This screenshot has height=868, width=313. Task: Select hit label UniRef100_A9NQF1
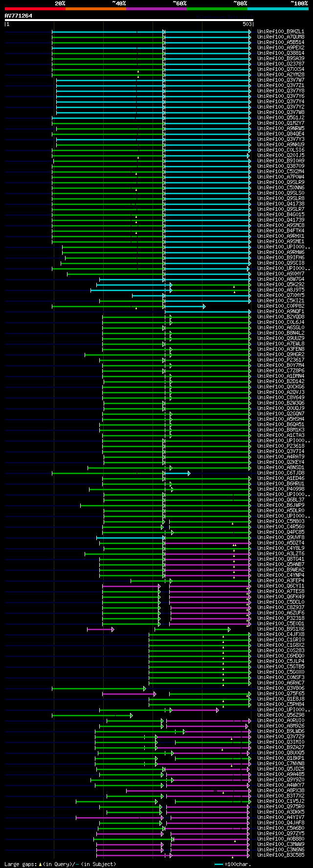281,312
